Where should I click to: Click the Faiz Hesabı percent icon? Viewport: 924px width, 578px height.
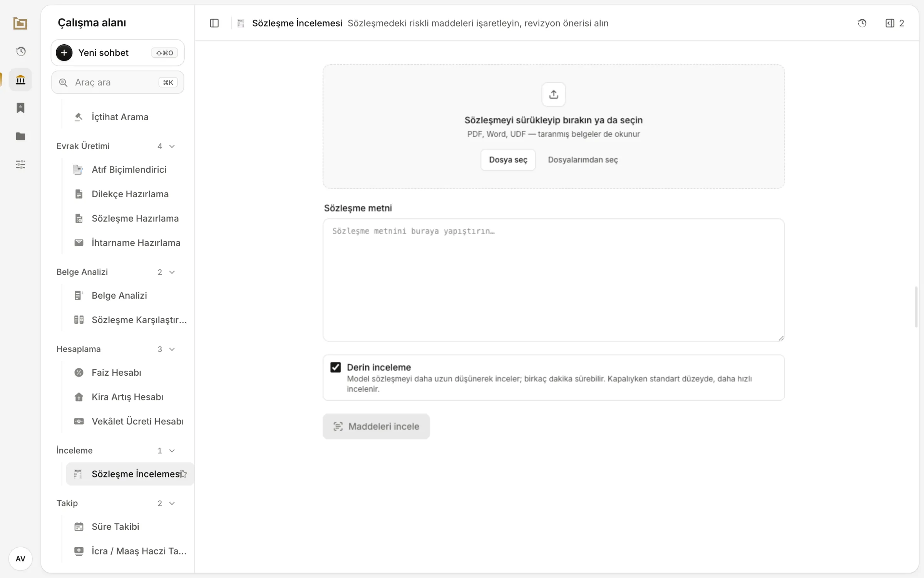point(79,373)
